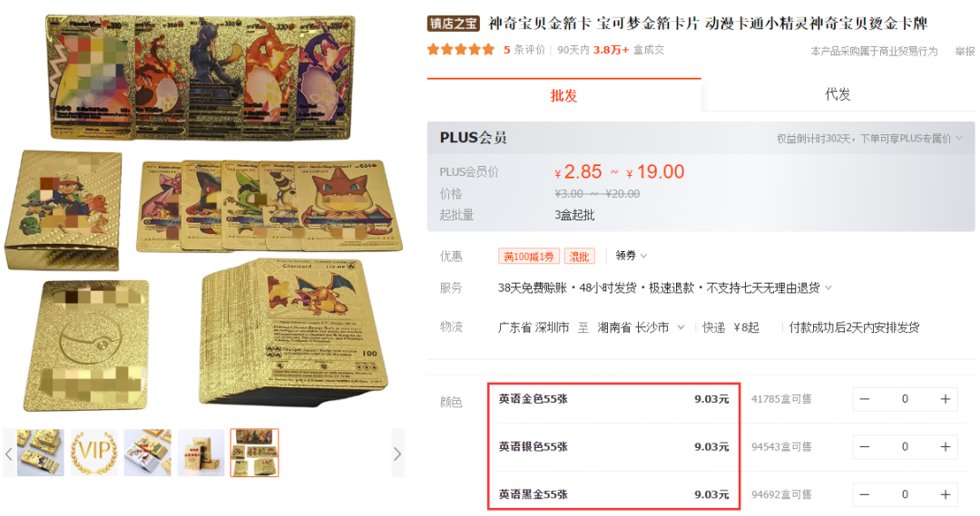Open the 5 条评价 reviews link
The image size is (980, 516).
pos(524,50)
